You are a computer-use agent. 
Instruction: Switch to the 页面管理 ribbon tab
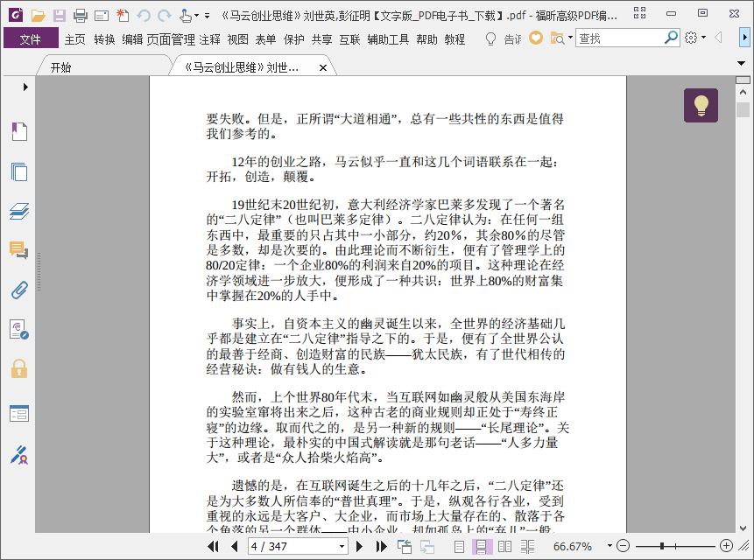pos(171,38)
